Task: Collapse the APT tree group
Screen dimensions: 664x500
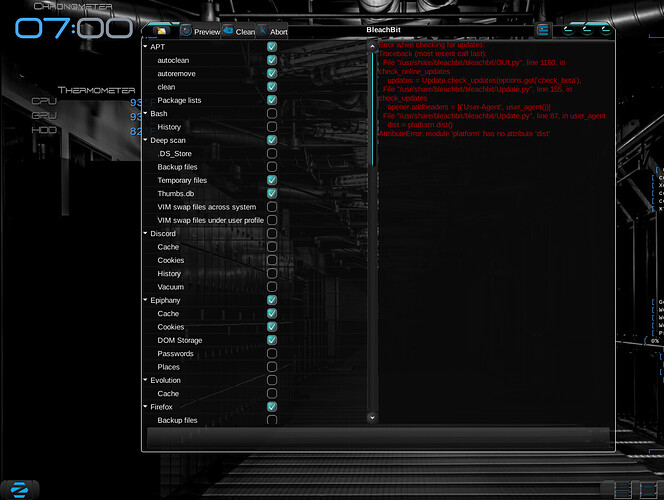Action: [x=145, y=46]
